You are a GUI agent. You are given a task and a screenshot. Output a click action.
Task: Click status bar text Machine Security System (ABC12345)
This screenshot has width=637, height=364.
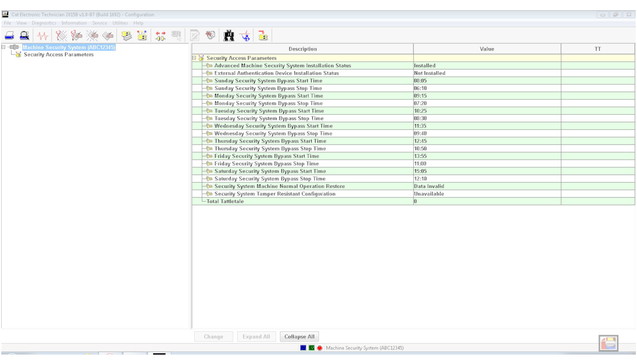(x=365, y=348)
